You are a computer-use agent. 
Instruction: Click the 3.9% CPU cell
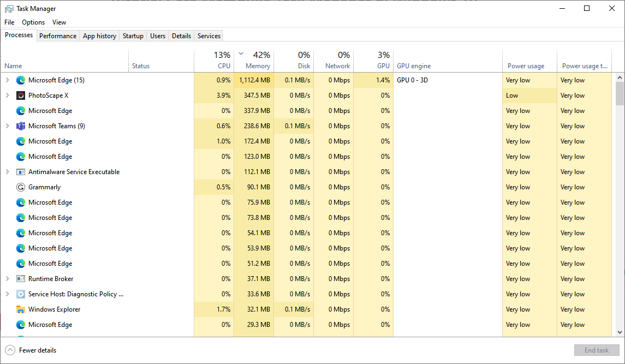coord(214,96)
